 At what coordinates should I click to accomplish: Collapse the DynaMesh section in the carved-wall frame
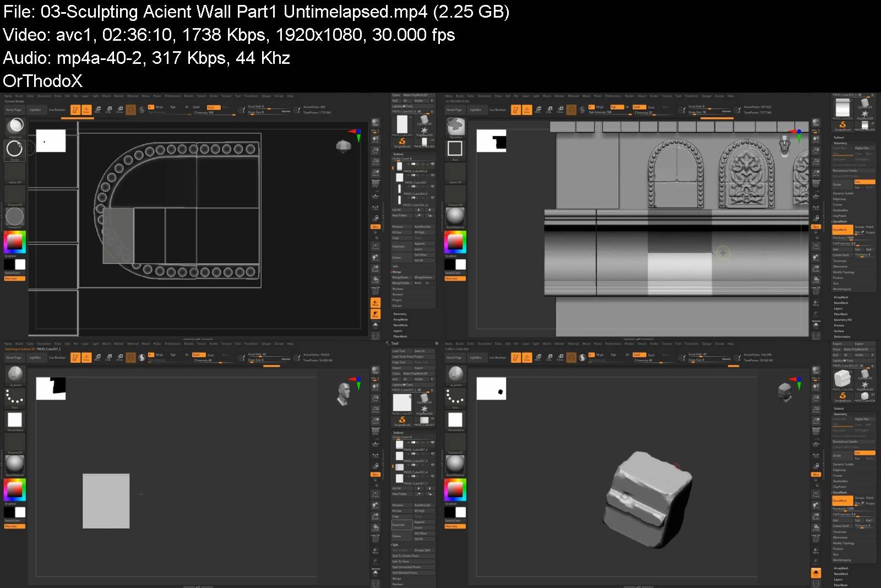[839, 221]
